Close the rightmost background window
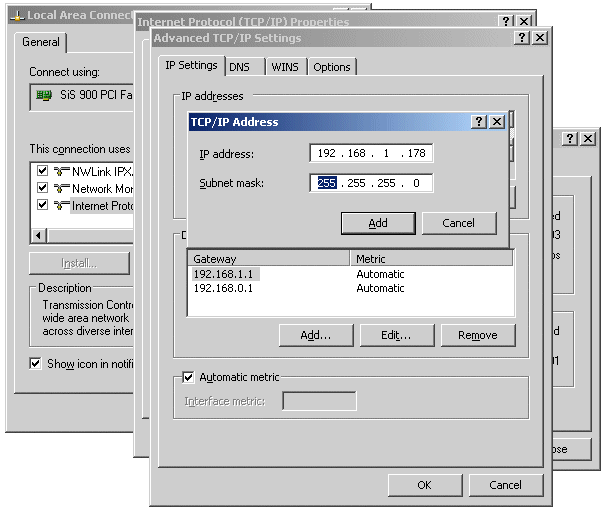Screen dimensions: 606x511 tap(588, 138)
